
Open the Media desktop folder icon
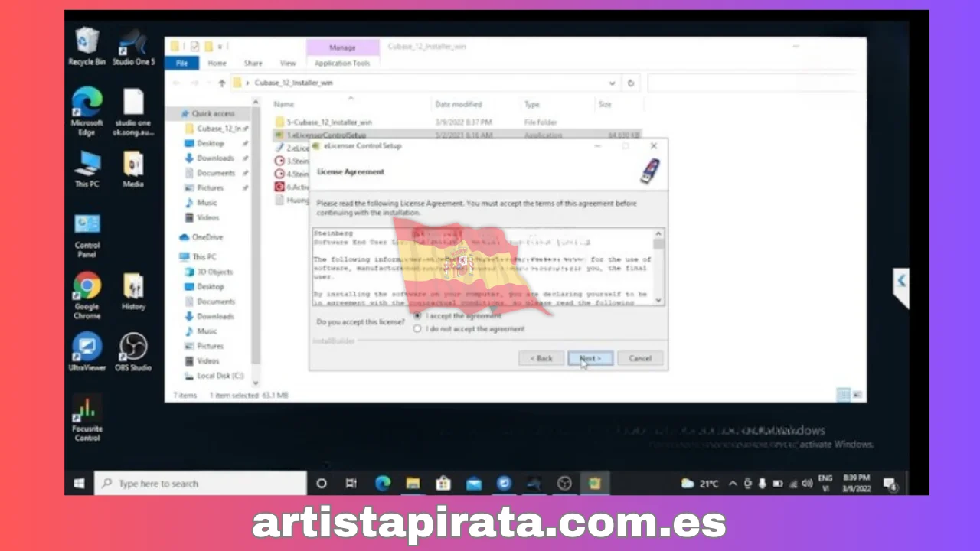pyautogui.click(x=133, y=169)
